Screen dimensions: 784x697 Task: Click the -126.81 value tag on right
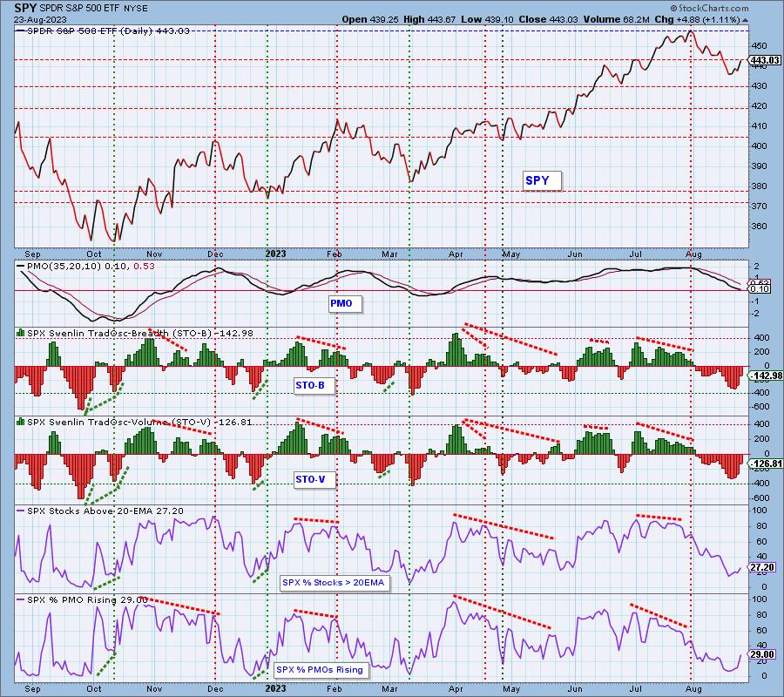pyautogui.click(x=765, y=464)
